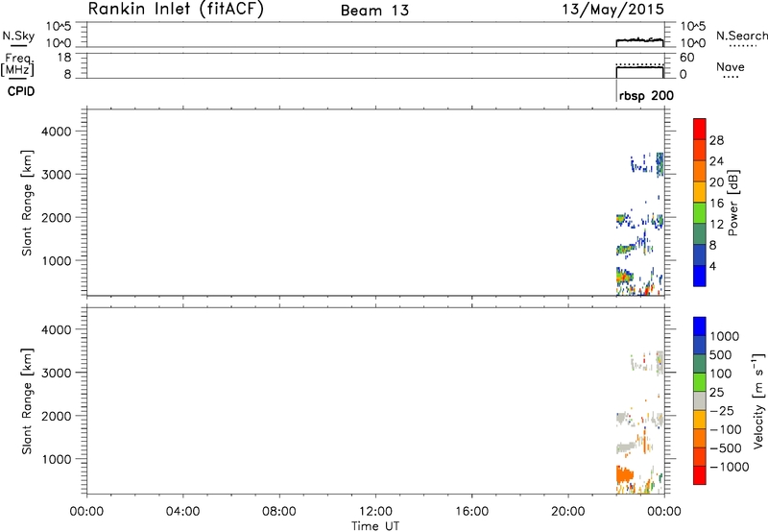
Task: Click the 'Velocity [m s⁻¹]' color bar title
Action: [x=758, y=400]
